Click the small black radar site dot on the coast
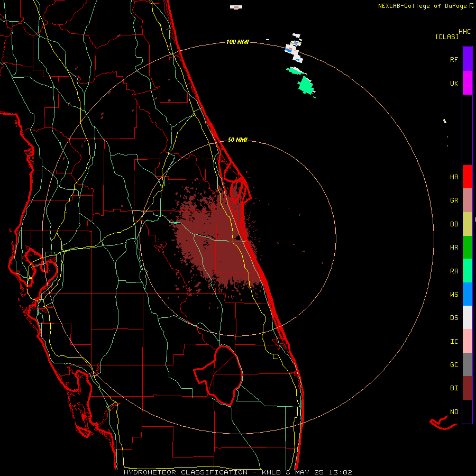This screenshot has width=476, height=476. click(x=238, y=238)
